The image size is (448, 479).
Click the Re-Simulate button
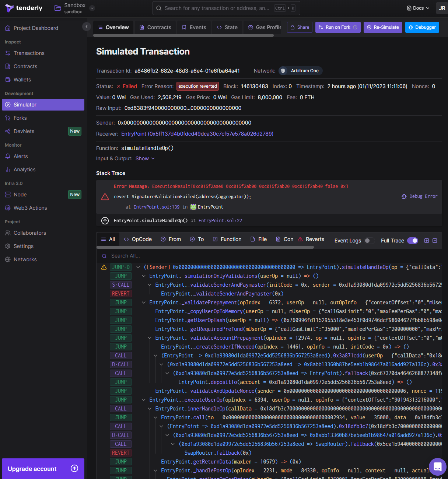[383, 27]
